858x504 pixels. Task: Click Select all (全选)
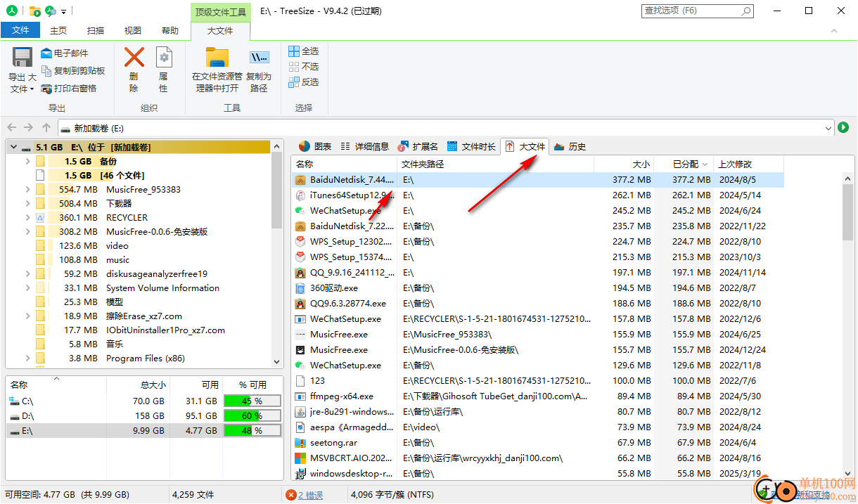coord(303,51)
